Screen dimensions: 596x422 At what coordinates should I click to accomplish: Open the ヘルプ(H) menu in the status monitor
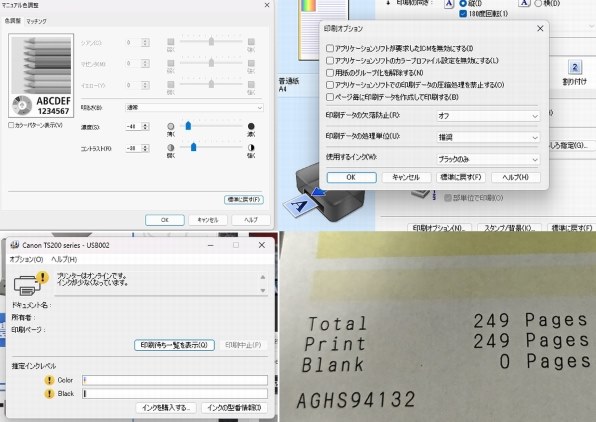coord(64,259)
